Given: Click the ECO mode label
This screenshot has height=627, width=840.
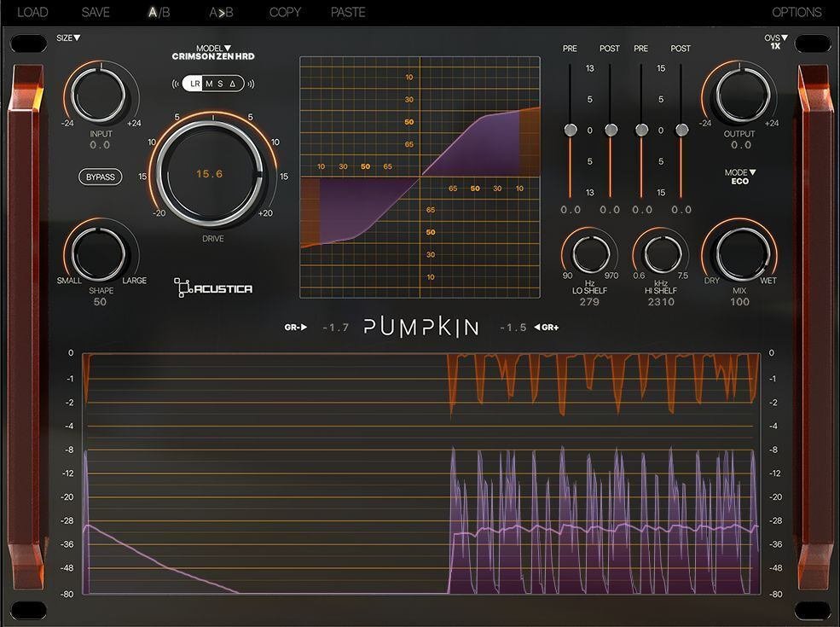Looking at the screenshot, I should pos(740,181).
